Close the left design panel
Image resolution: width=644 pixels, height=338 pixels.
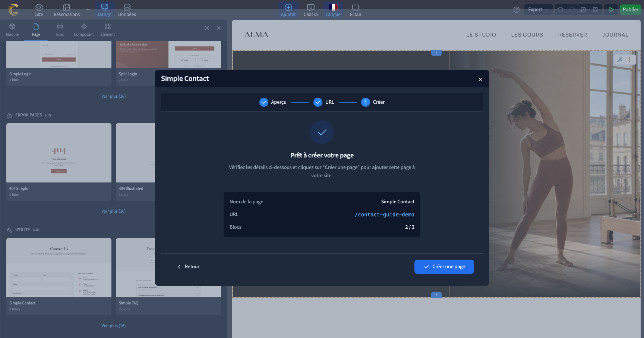coord(219,28)
